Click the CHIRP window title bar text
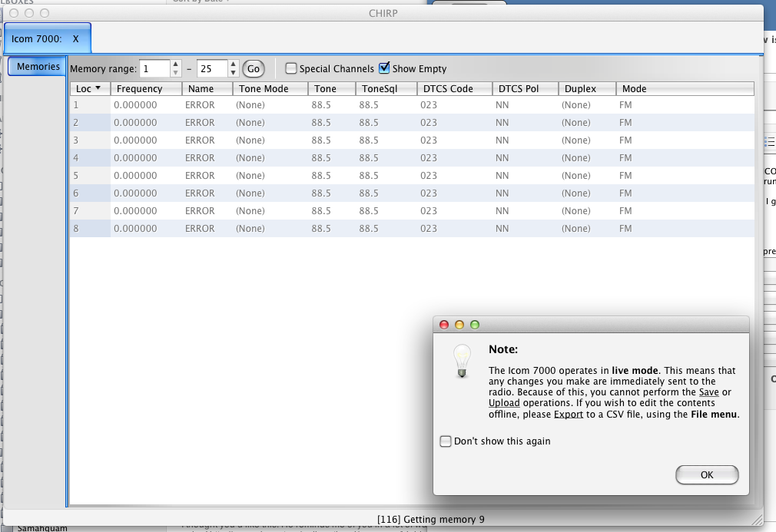Image resolution: width=776 pixels, height=532 pixels. 383,13
